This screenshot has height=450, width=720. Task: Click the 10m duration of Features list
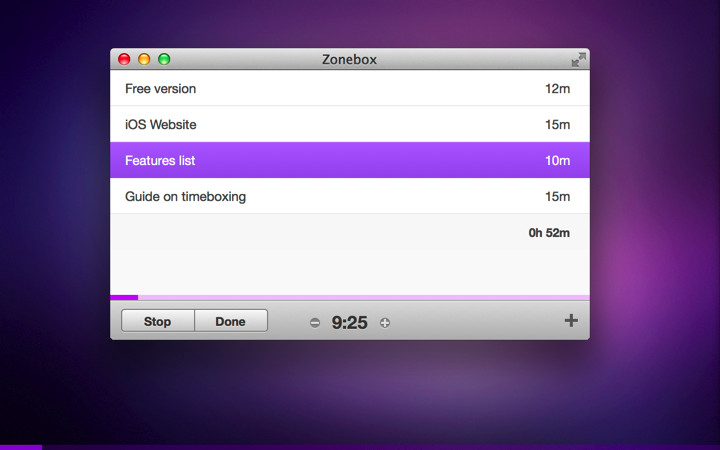coord(557,160)
